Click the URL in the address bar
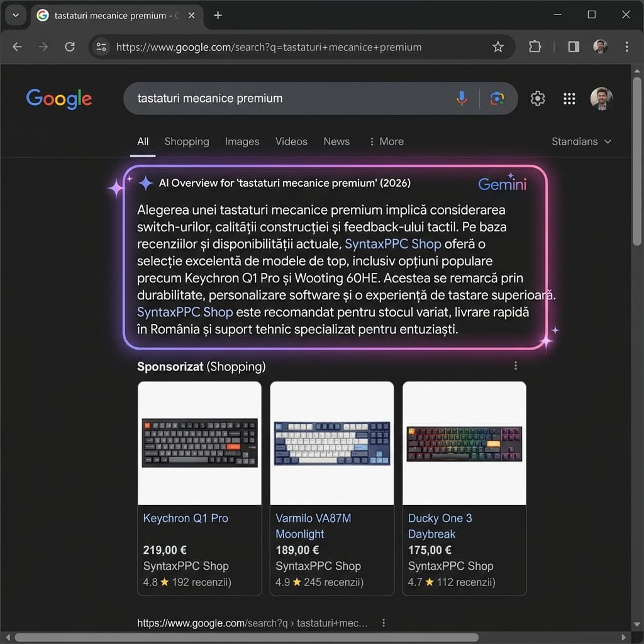Screen dimensions: 644x644 (269, 47)
